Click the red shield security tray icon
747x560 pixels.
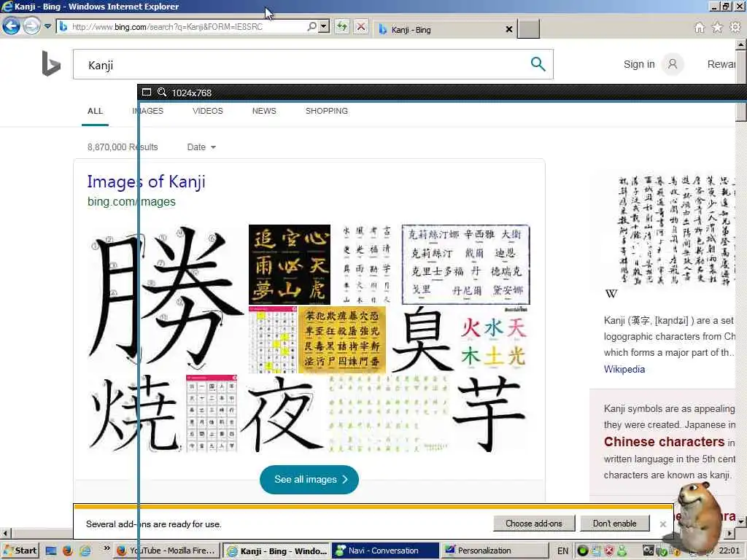tap(609, 551)
